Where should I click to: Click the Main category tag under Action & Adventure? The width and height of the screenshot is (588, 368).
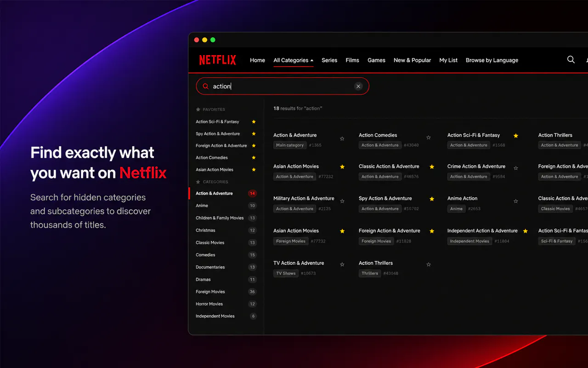(290, 145)
